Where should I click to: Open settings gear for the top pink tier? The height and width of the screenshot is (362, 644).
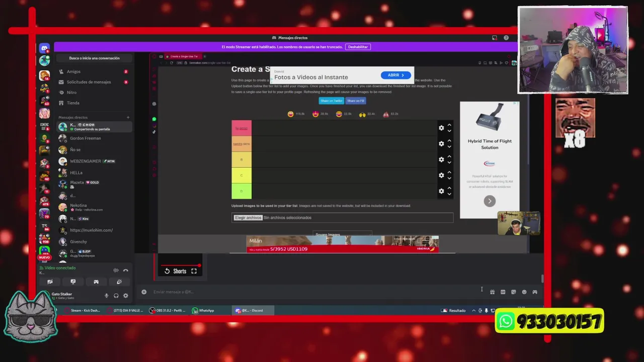pos(441,128)
